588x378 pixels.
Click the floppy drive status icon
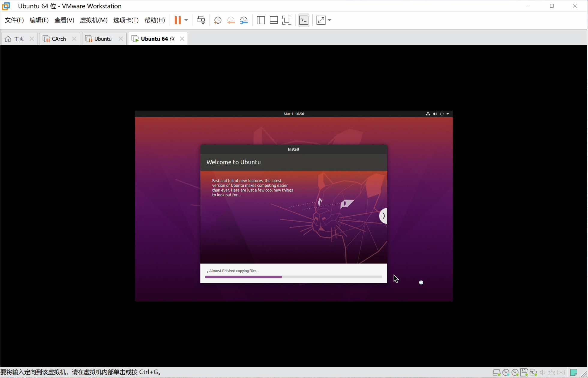click(524, 373)
